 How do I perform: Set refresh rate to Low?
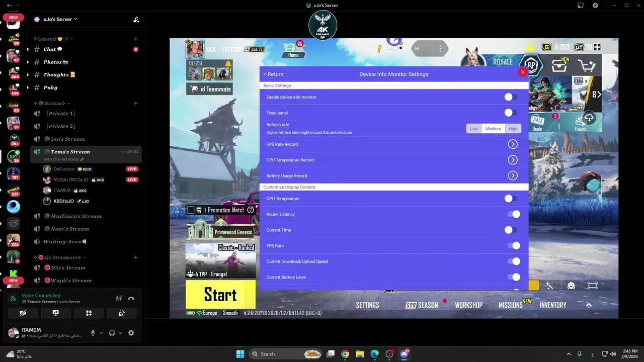(474, 129)
